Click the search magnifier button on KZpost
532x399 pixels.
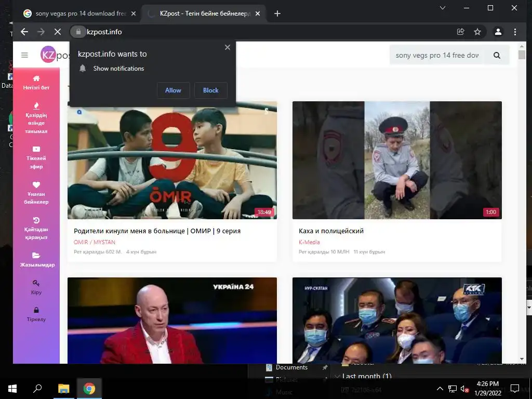[497, 55]
